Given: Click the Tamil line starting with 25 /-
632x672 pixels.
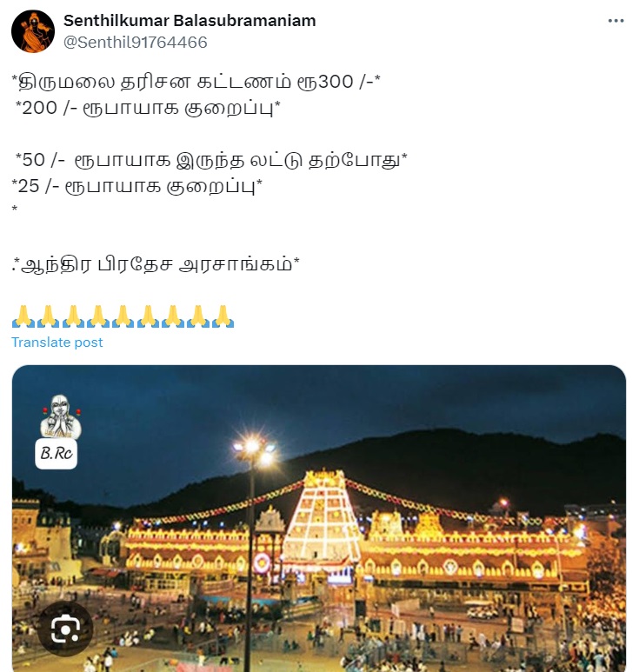Looking at the screenshot, I should (x=137, y=186).
